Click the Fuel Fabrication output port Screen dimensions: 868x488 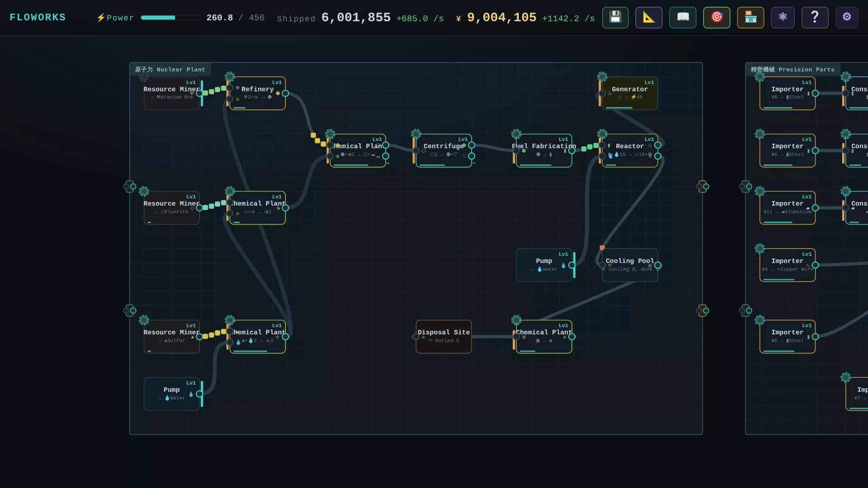point(572,151)
